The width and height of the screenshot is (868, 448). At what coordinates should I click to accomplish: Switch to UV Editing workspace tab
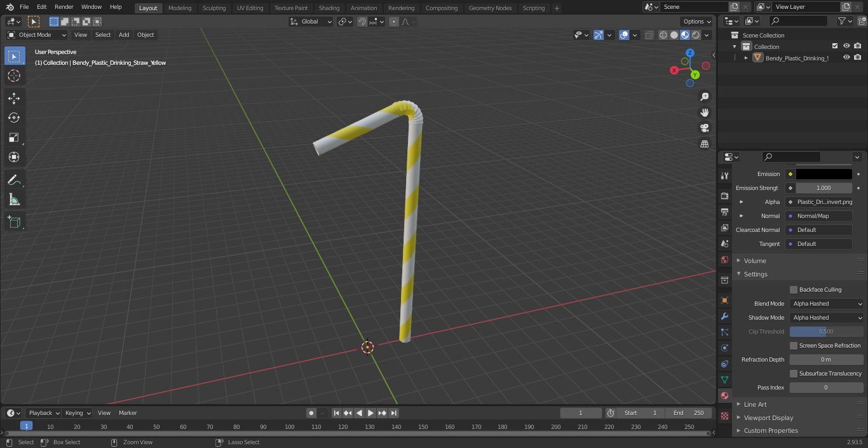[250, 8]
